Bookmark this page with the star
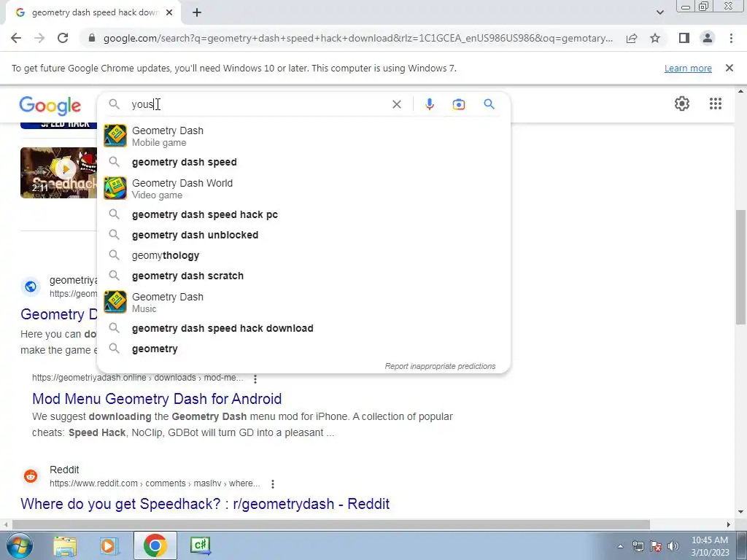This screenshot has width=747, height=560. pyautogui.click(x=655, y=38)
